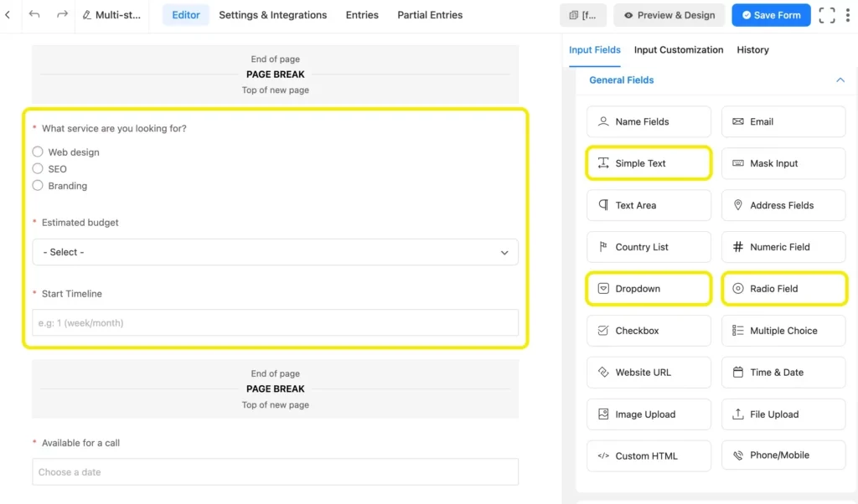Viewport: 858px width, 504px height.
Task: Click the Preview & Design button
Action: click(669, 15)
